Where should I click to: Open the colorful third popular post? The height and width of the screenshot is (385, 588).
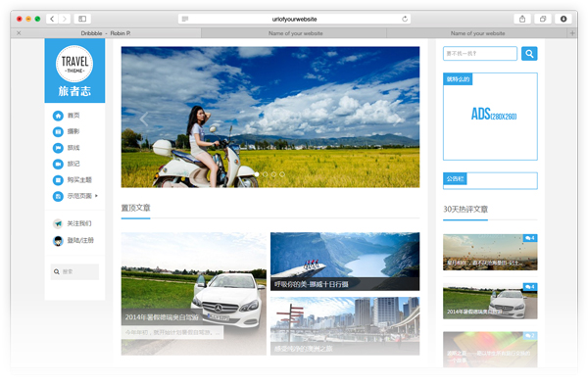490,350
